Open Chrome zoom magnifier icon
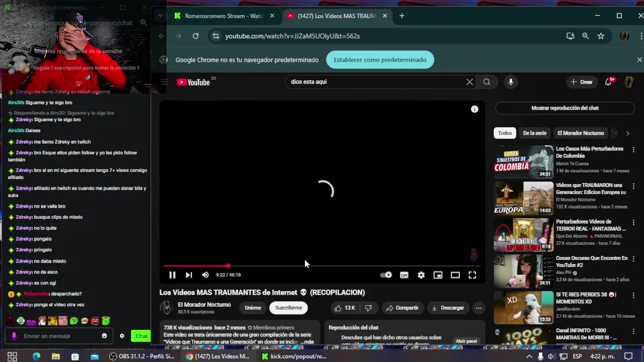 point(586,36)
